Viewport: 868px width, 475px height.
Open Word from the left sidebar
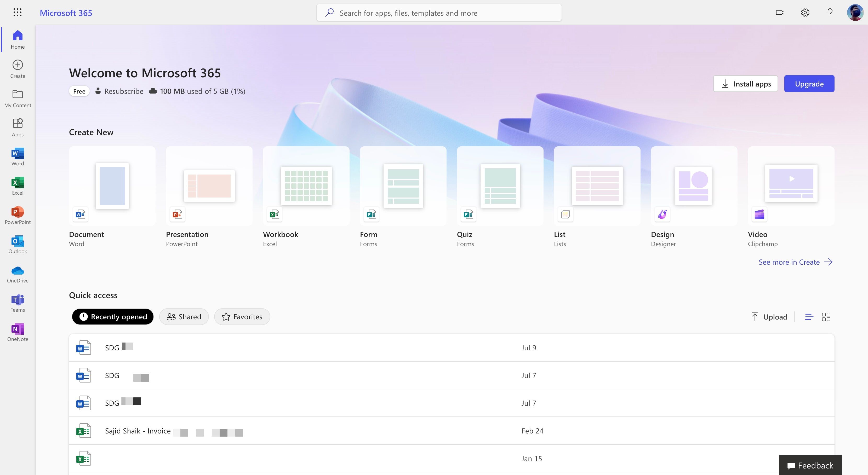tap(18, 157)
